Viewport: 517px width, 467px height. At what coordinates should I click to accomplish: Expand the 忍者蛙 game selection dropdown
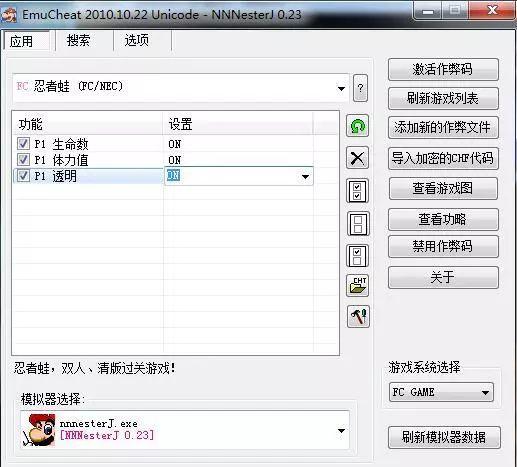[341, 89]
